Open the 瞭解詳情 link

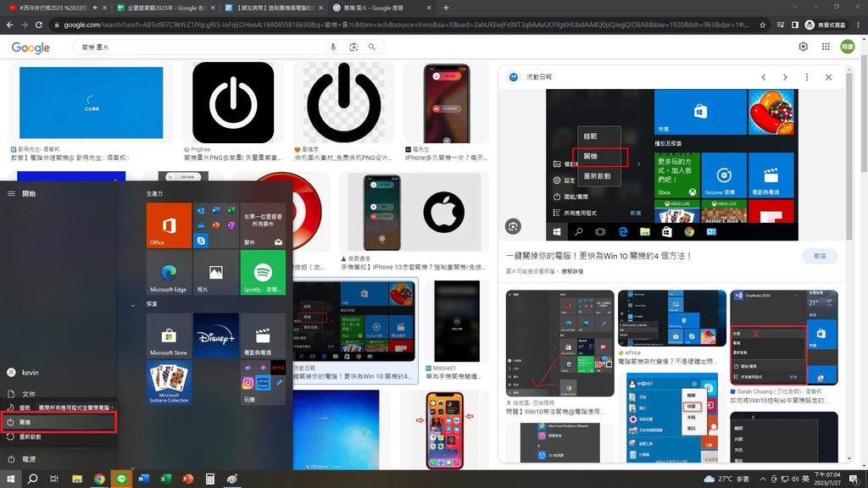pyautogui.click(x=572, y=272)
